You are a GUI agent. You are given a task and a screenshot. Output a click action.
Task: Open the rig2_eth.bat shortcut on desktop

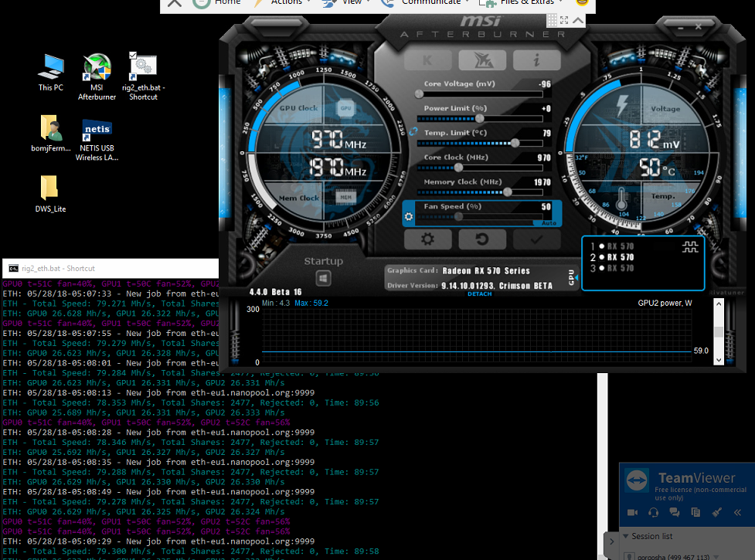[x=143, y=76]
